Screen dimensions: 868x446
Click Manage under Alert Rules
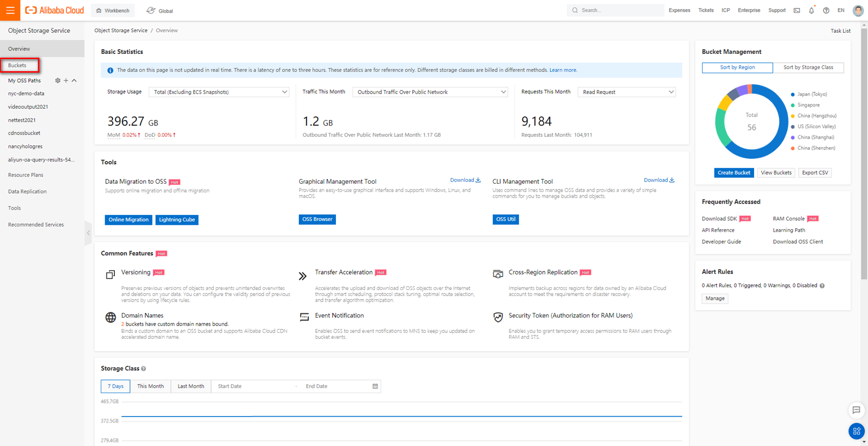[x=715, y=298]
